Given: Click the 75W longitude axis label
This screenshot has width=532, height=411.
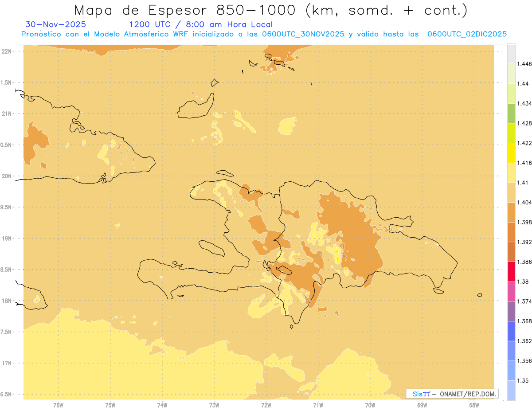Looking at the screenshot, I should 110,405.
